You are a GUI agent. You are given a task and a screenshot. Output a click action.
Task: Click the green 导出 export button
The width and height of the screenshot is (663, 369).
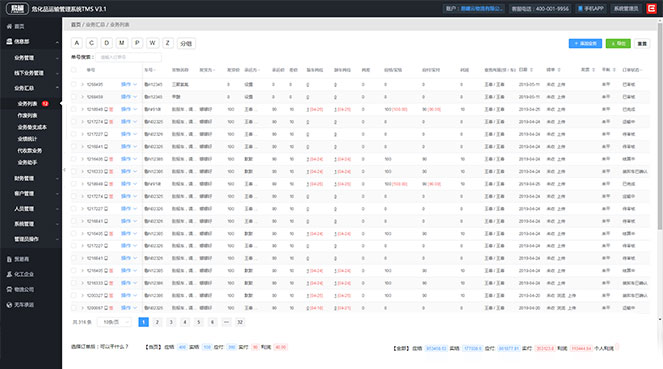[618, 44]
